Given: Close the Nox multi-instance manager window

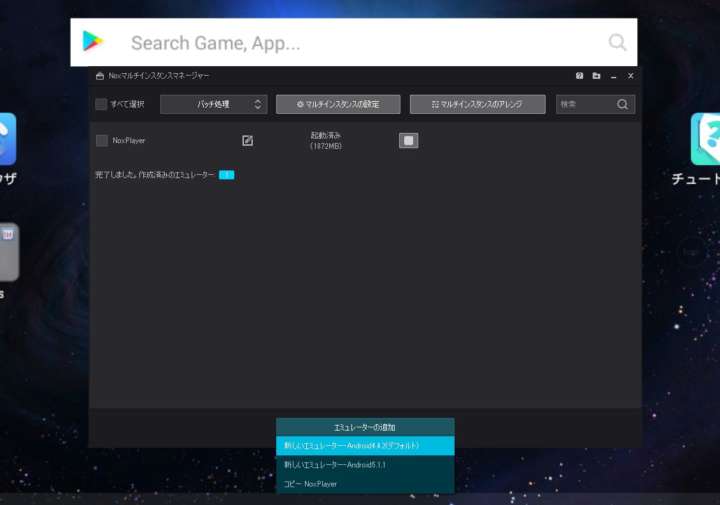Looking at the screenshot, I should point(630,76).
